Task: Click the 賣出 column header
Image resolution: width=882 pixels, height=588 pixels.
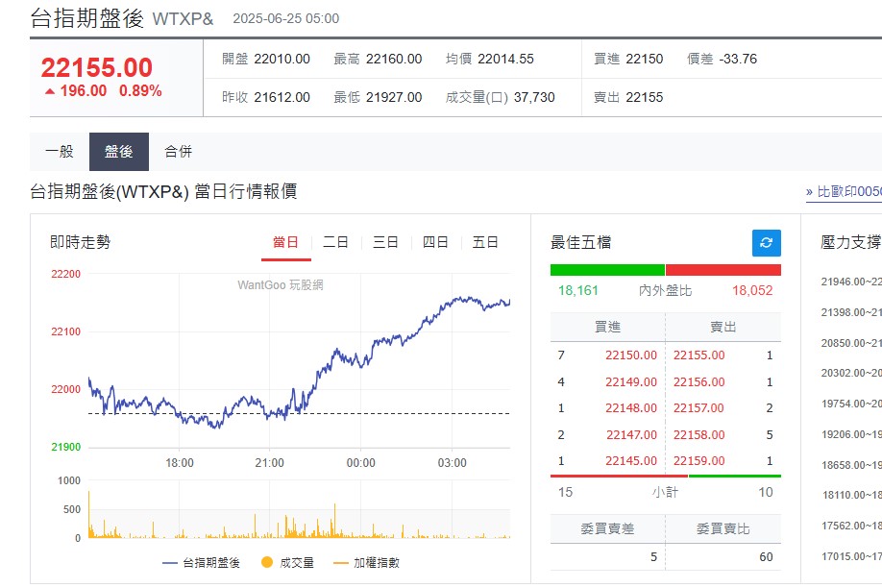Action: [723, 327]
